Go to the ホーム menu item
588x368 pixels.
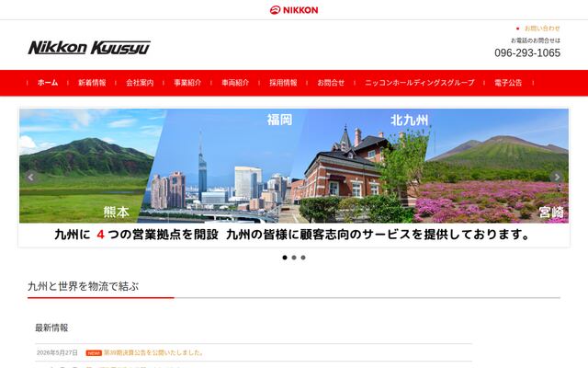48,83
